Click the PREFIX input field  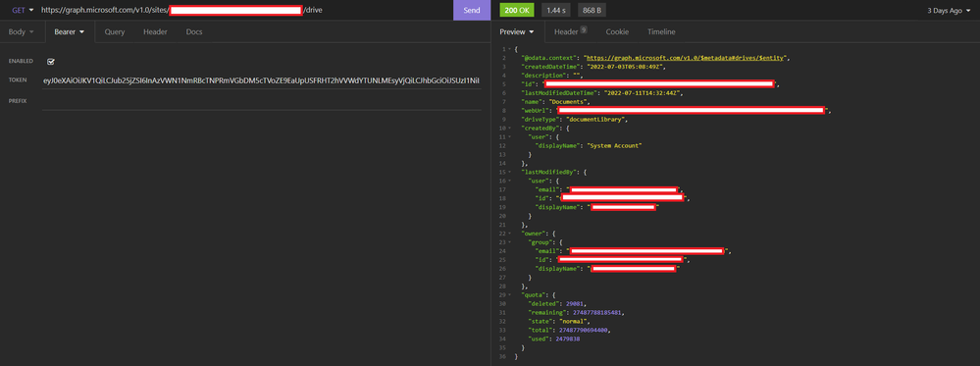tap(261, 101)
